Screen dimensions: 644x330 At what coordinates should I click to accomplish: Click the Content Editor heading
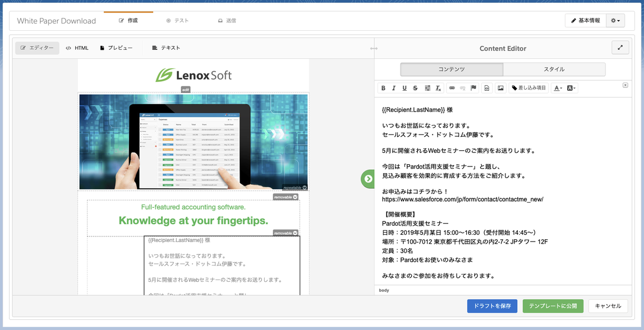coord(503,48)
